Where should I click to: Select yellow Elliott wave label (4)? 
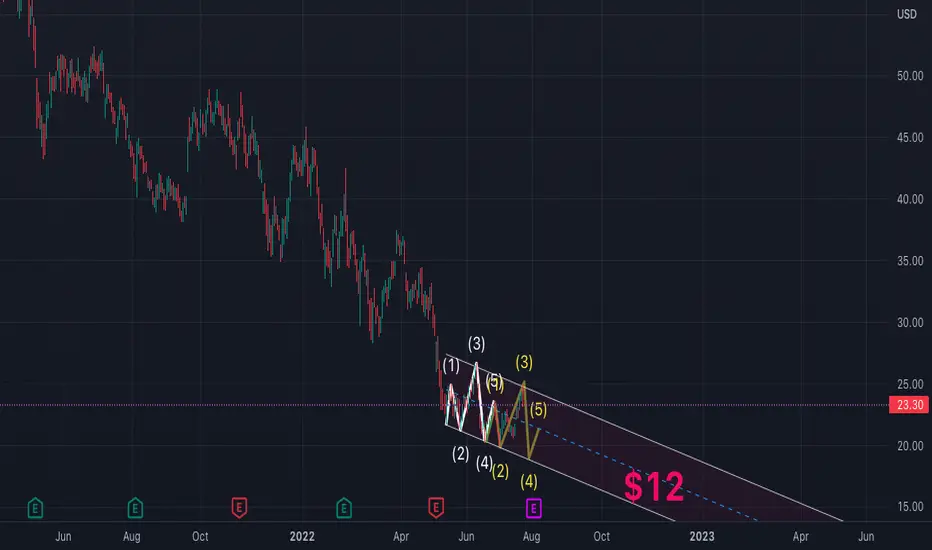coord(529,481)
